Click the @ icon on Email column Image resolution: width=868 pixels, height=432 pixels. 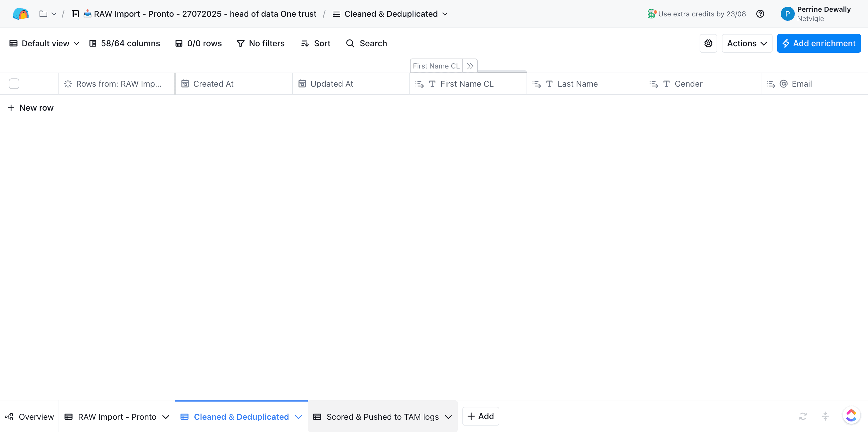click(x=784, y=84)
